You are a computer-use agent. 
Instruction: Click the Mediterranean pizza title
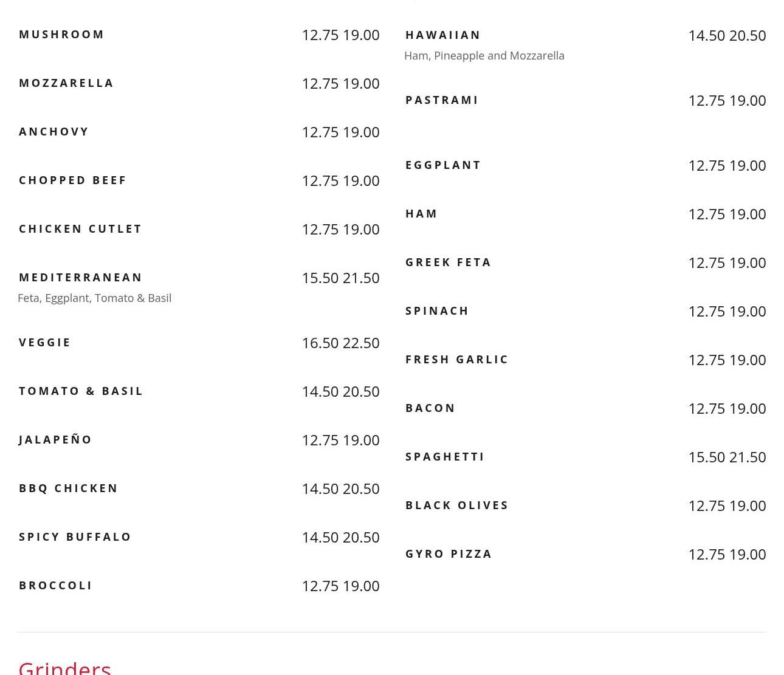[x=80, y=278]
